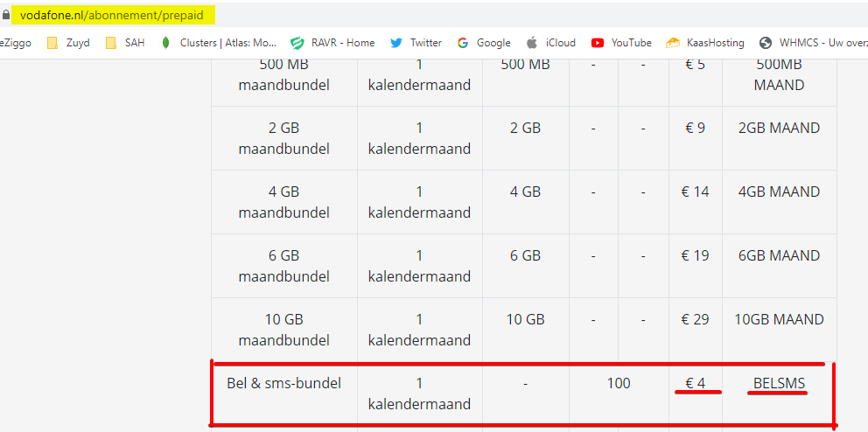The height and width of the screenshot is (432, 868).
Task: Open the WHMCS bookmark
Action: [x=813, y=43]
